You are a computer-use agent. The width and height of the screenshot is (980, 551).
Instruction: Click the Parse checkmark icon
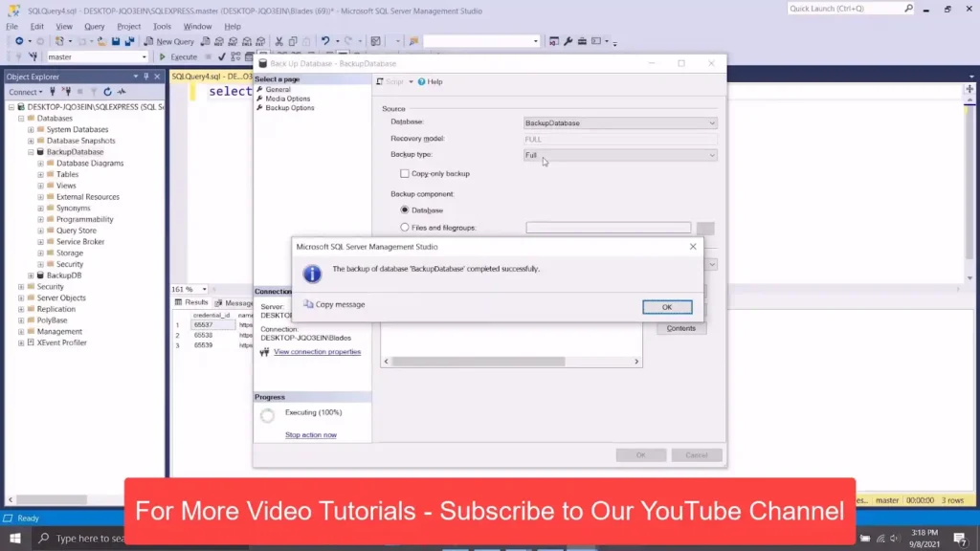221,56
